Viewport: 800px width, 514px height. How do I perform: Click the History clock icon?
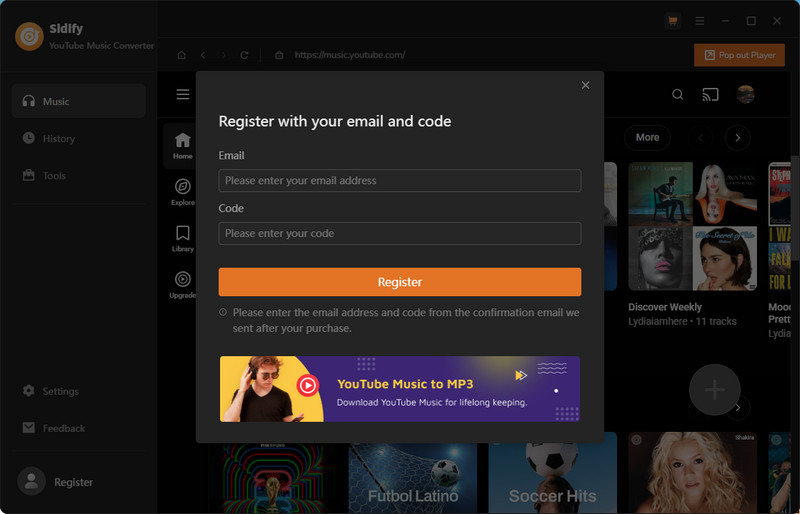[x=29, y=138]
